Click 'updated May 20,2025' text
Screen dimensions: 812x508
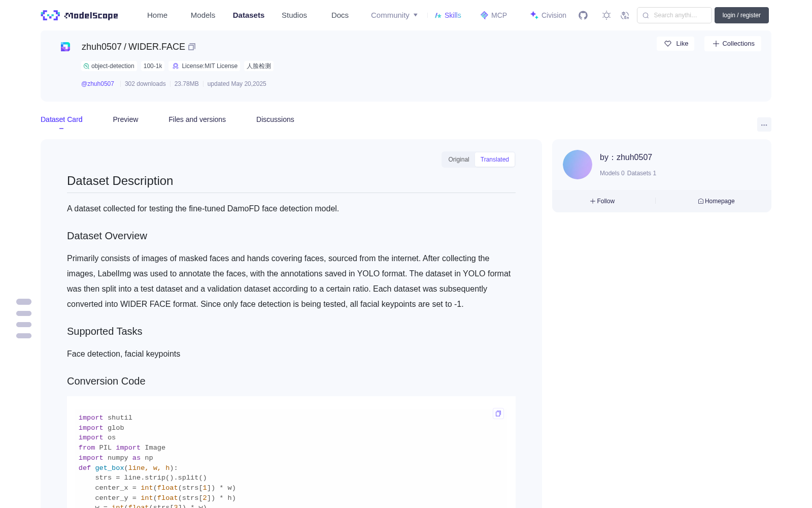tap(236, 84)
